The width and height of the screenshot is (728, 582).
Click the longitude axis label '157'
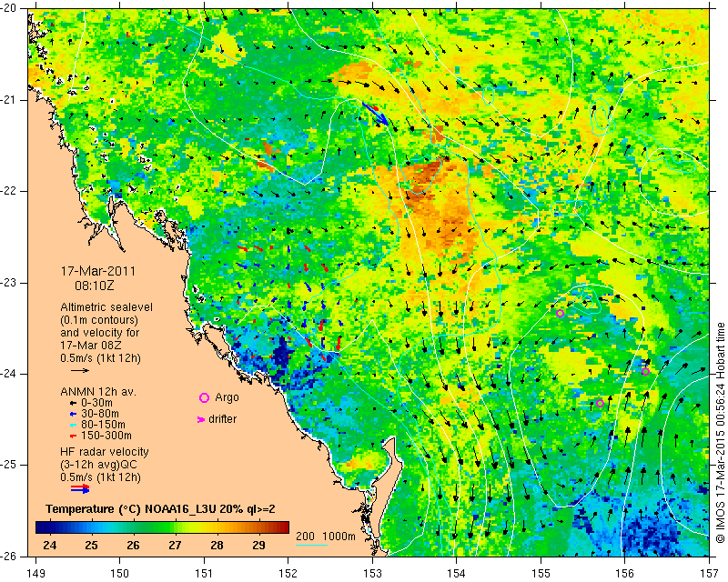(710, 573)
